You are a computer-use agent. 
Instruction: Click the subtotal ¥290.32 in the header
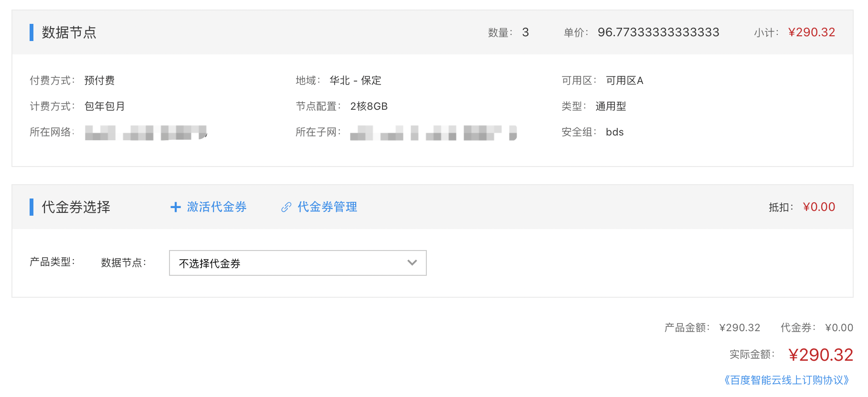click(x=811, y=32)
